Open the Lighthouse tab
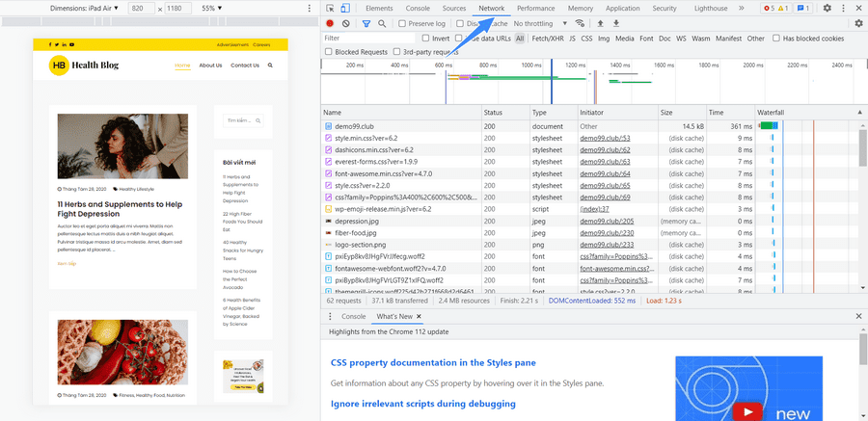The image size is (868, 421). 712,9
